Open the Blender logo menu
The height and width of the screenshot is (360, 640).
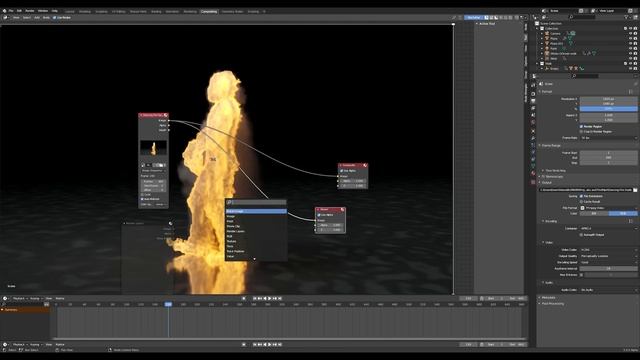click(4, 11)
